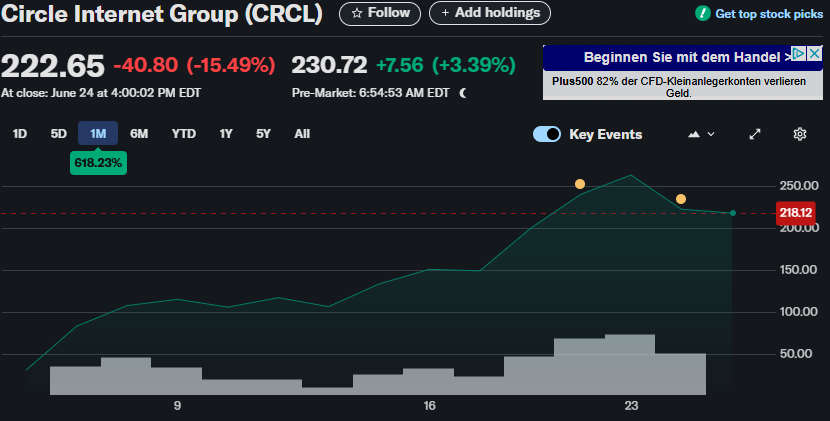Image resolution: width=830 pixels, height=421 pixels.
Task: Close the Plus500 ad with X
Action: point(815,53)
